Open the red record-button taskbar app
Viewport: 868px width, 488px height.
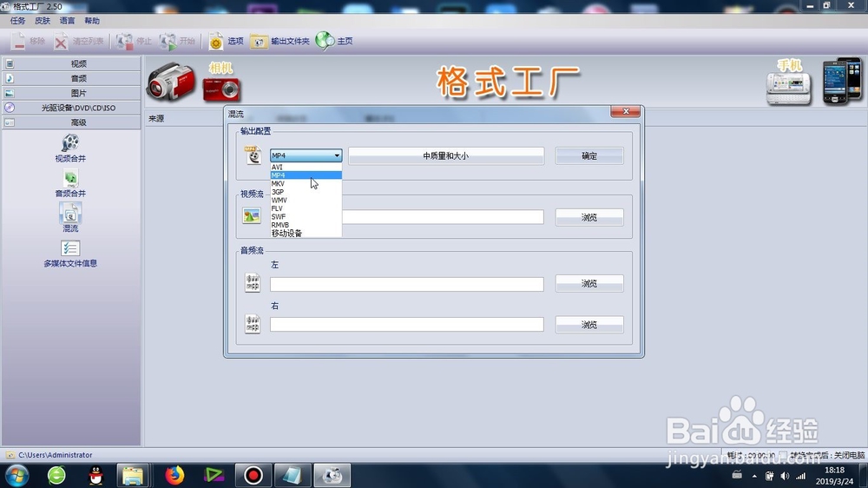(253, 475)
